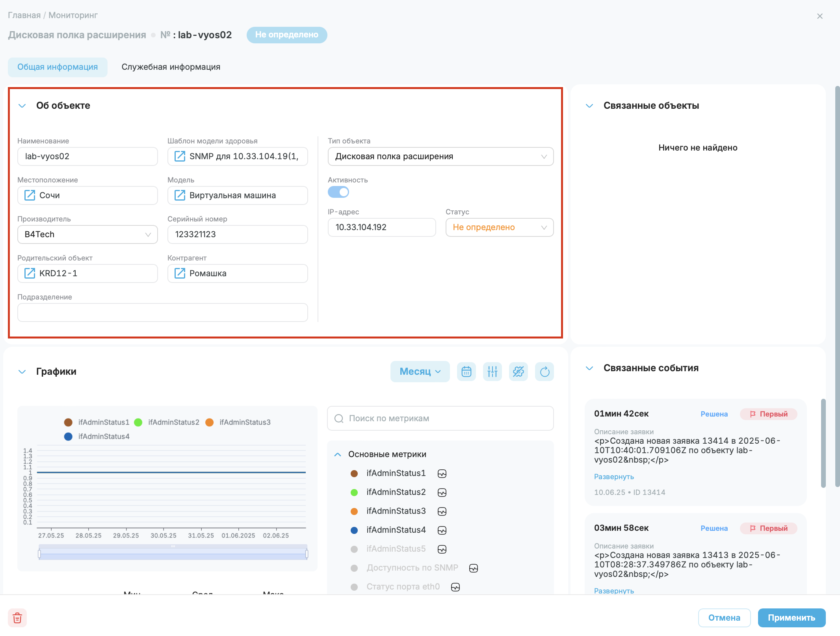Click the Наименование input field
Viewport: 840px width, 636px height.
coord(87,156)
